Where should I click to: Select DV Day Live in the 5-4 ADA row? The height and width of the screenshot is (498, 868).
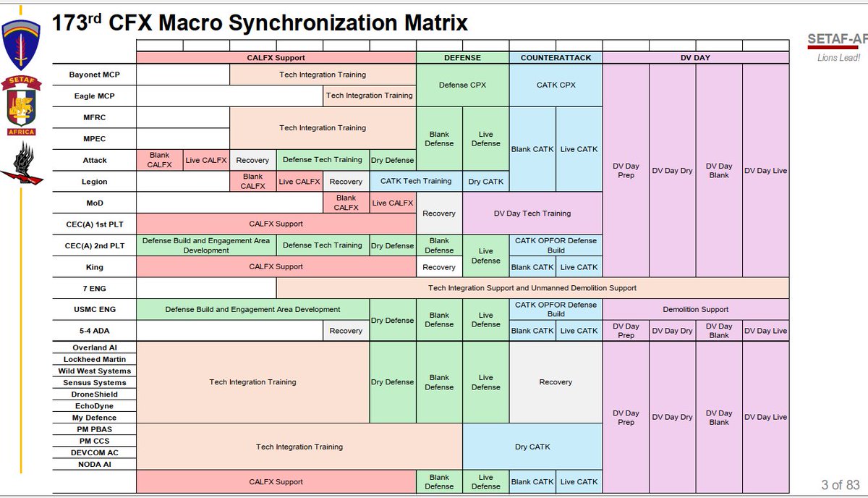tap(765, 331)
